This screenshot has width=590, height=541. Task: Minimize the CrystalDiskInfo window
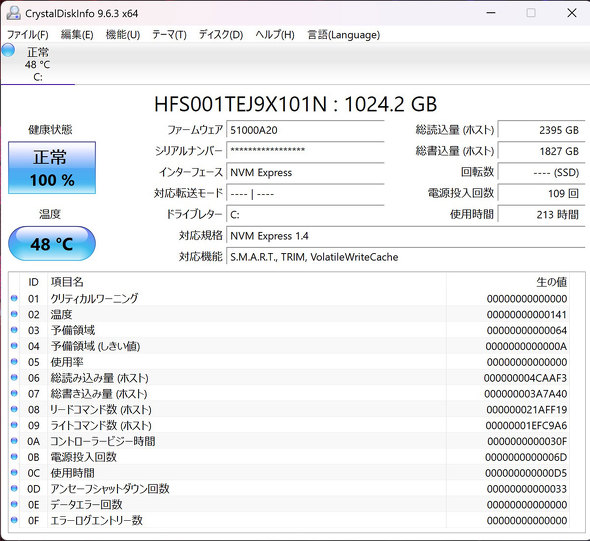(x=491, y=13)
